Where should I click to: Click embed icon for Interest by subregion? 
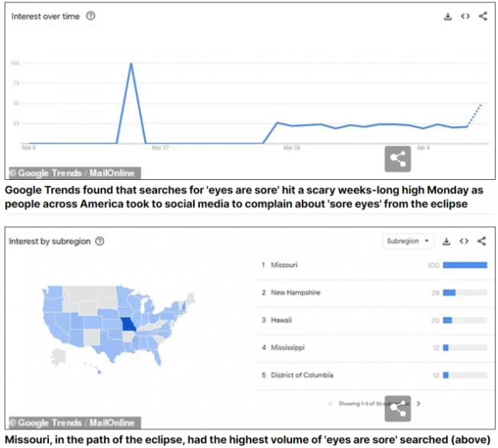[465, 241]
